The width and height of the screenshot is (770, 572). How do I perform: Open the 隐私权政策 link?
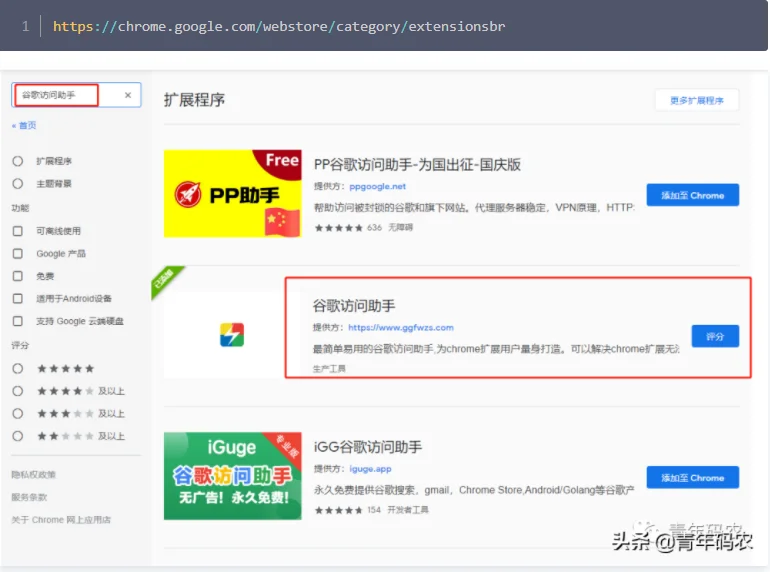(x=33, y=475)
